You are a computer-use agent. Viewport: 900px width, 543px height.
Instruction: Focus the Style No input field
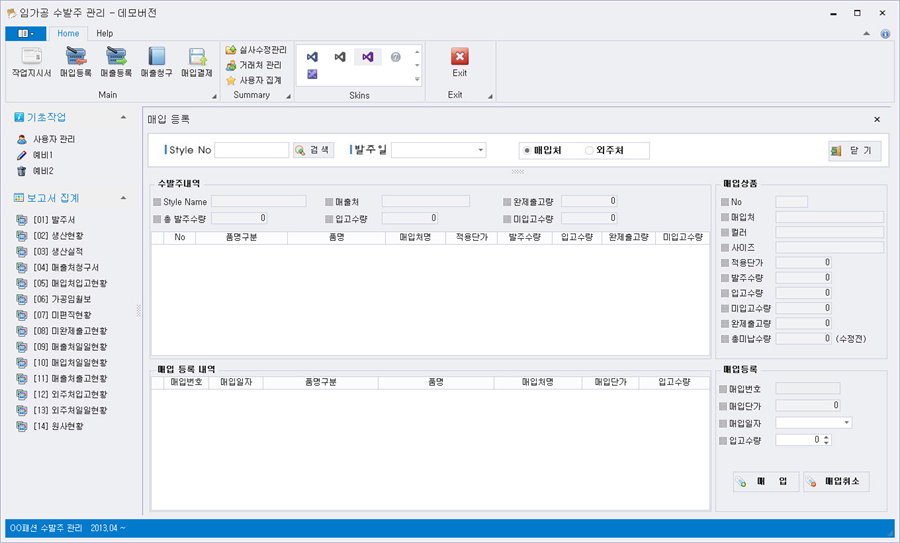251,150
